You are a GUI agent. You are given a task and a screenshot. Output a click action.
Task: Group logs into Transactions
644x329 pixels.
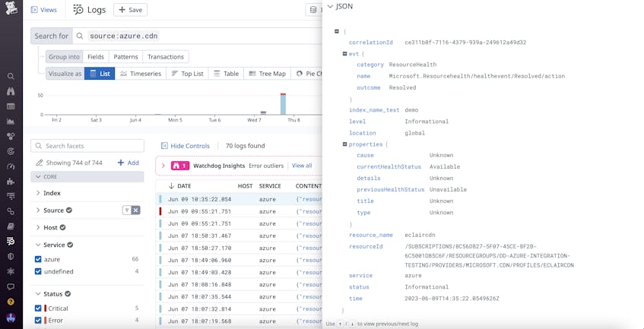click(x=166, y=57)
